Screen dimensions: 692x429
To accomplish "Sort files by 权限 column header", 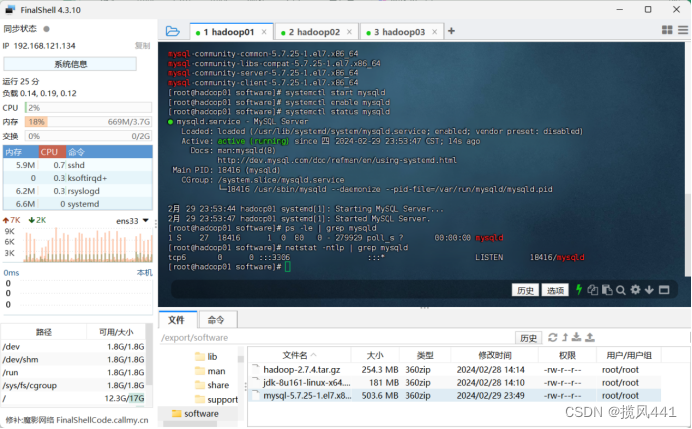I will tap(567, 355).
